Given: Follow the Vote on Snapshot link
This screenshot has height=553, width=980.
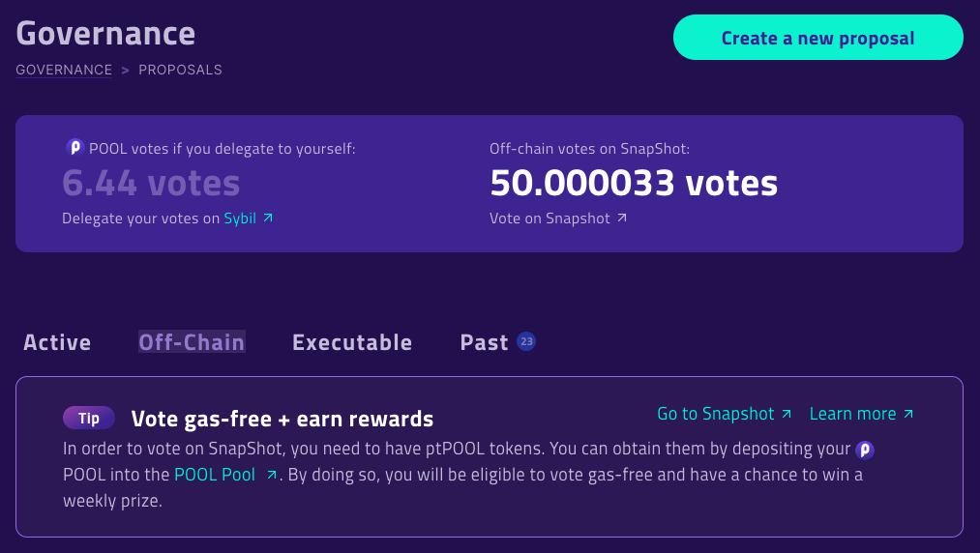Looking at the screenshot, I should tap(549, 218).
